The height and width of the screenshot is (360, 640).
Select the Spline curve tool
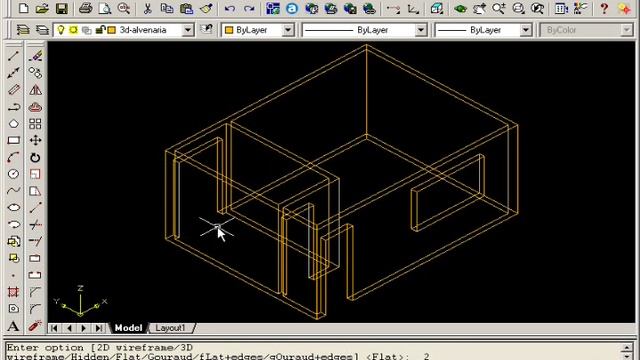(x=13, y=191)
